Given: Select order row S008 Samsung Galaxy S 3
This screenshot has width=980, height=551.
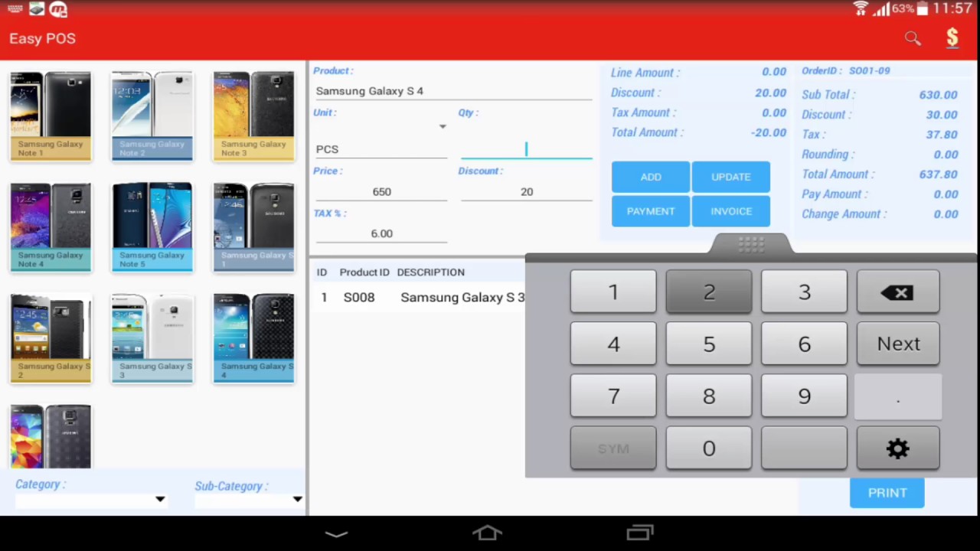Looking at the screenshot, I should click(x=420, y=297).
